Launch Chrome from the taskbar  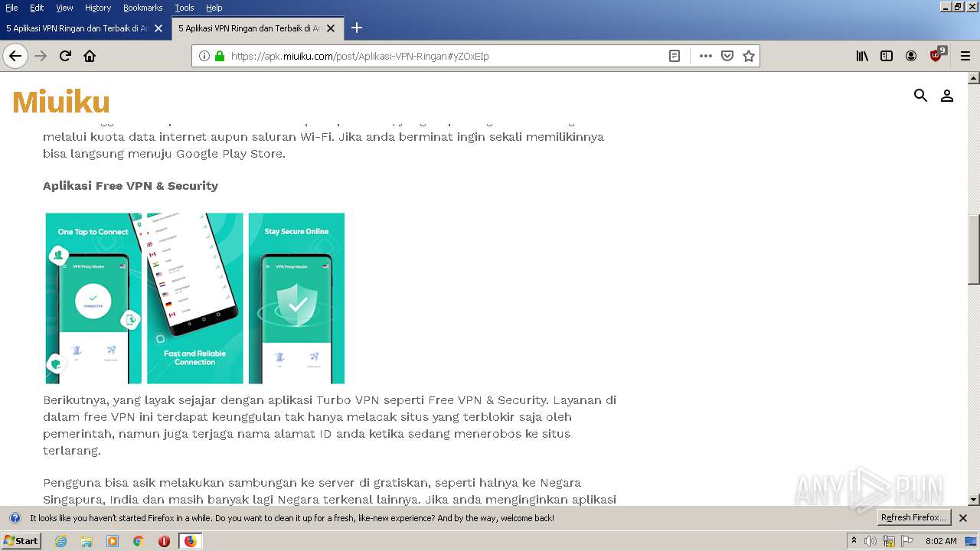[138, 541]
